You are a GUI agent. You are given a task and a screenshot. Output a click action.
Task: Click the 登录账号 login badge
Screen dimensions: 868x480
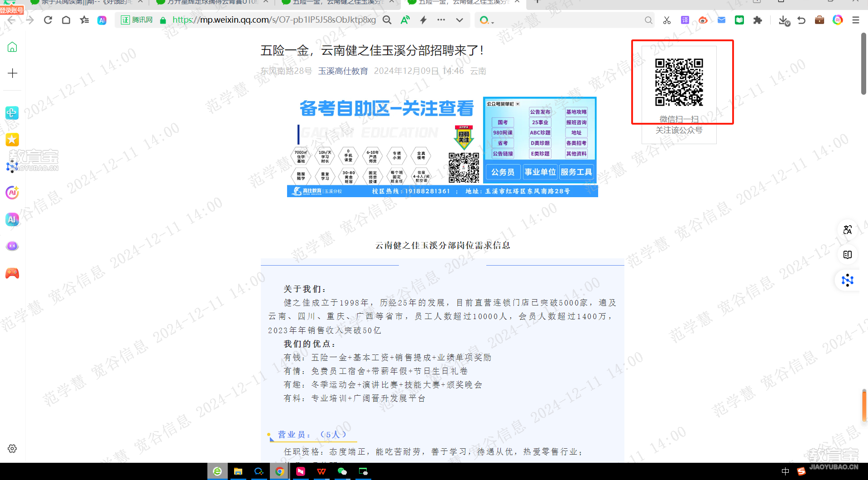12,10
